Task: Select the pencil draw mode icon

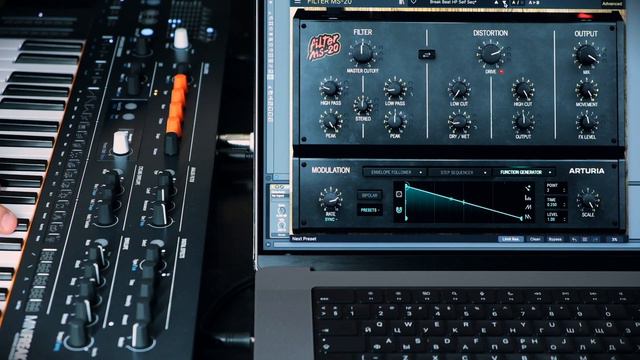Action: click(x=528, y=188)
